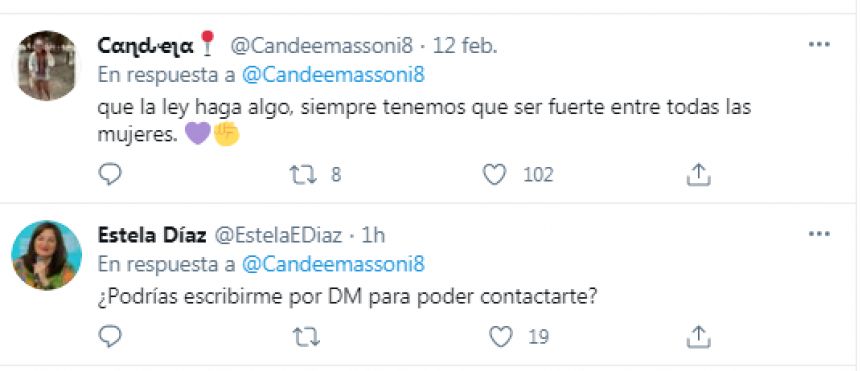This screenshot has height=371, width=862.
Task: Share Candela's tweet
Action: (x=699, y=175)
